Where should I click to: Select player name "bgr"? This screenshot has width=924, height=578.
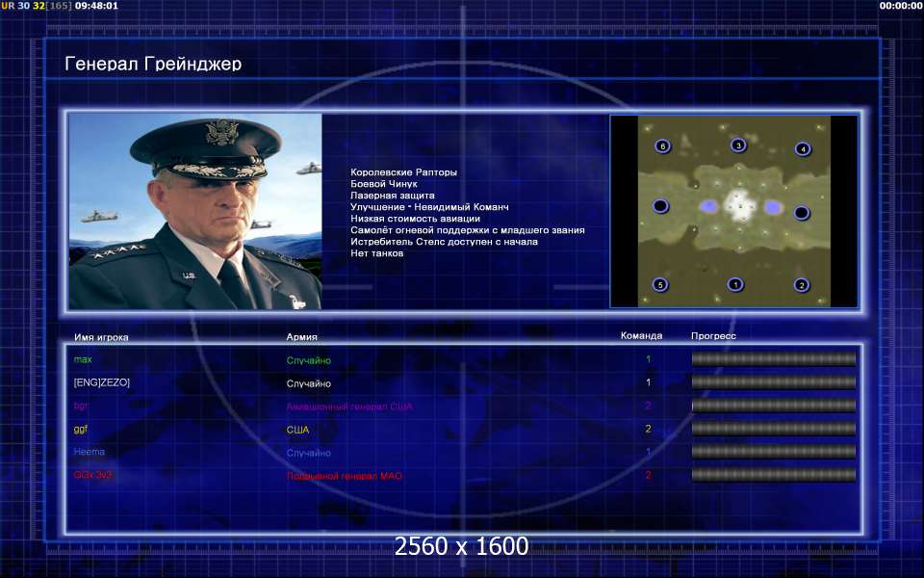tap(81, 406)
